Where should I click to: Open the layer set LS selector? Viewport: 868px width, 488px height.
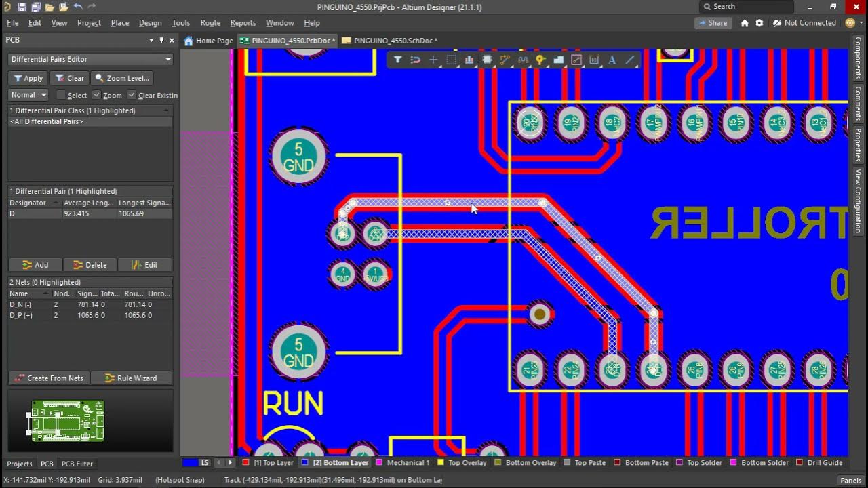click(205, 463)
